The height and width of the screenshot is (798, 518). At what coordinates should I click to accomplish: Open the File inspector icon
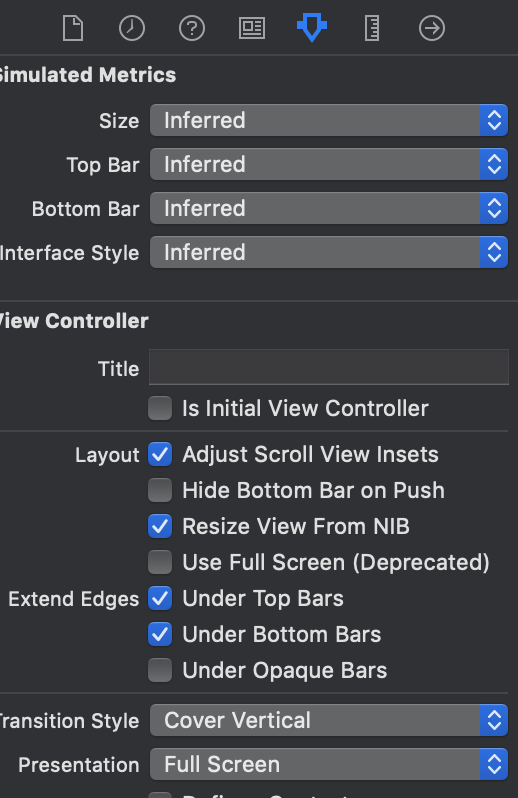[x=73, y=28]
